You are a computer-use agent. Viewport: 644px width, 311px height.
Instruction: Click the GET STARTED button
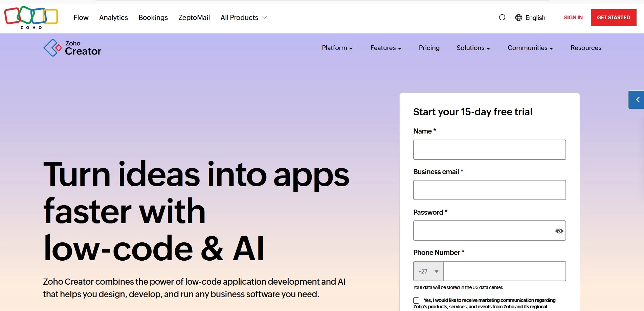coord(613,17)
